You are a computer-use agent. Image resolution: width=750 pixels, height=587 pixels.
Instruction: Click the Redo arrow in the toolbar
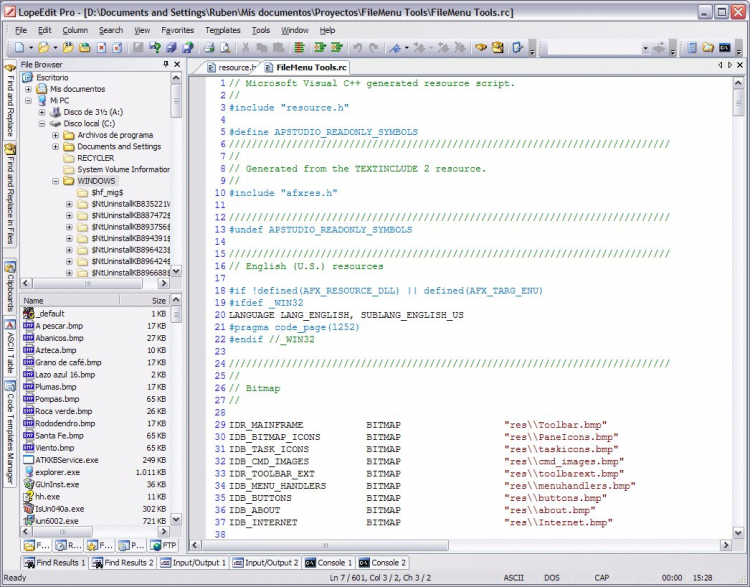(374, 47)
